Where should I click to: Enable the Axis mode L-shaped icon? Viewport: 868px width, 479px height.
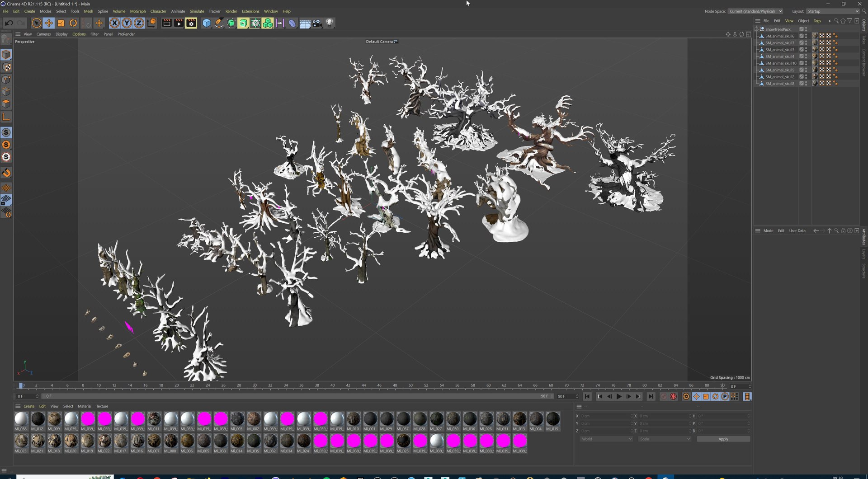click(x=6, y=117)
